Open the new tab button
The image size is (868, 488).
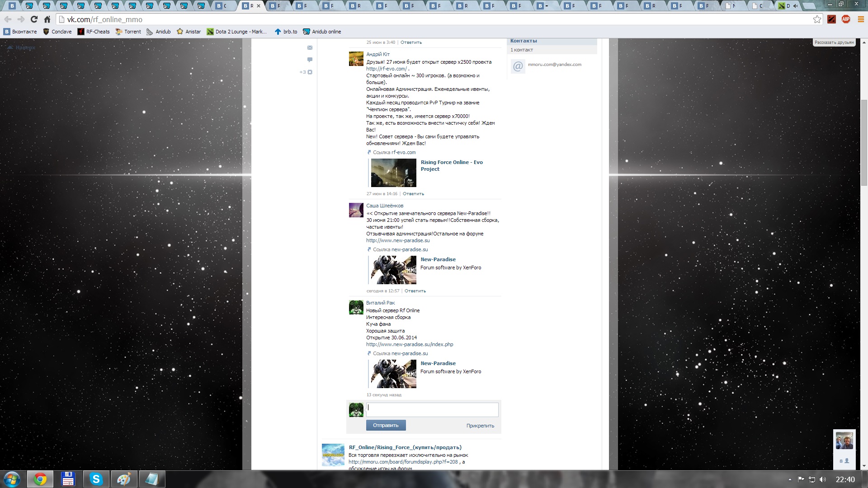pos(809,6)
